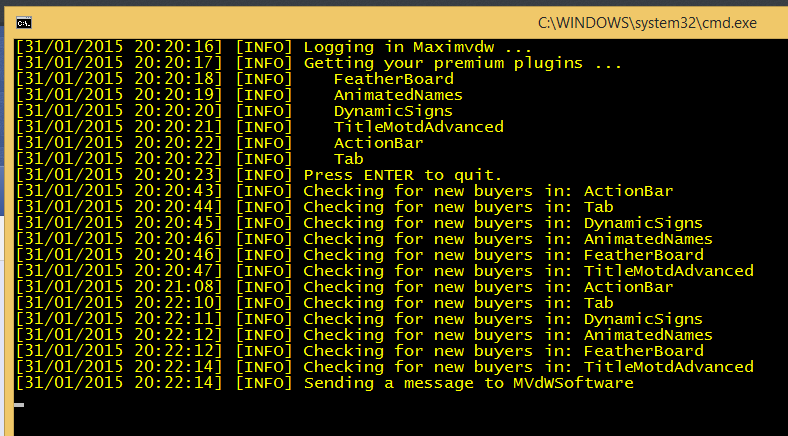Click DynamicSigns in the premium plugins list

(393, 112)
